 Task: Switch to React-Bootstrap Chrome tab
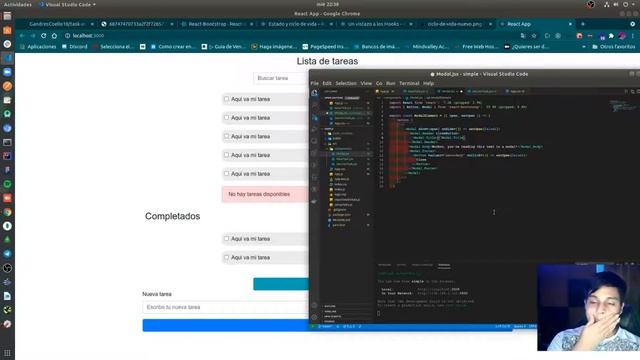pyautogui.click(x=216, y=24)
